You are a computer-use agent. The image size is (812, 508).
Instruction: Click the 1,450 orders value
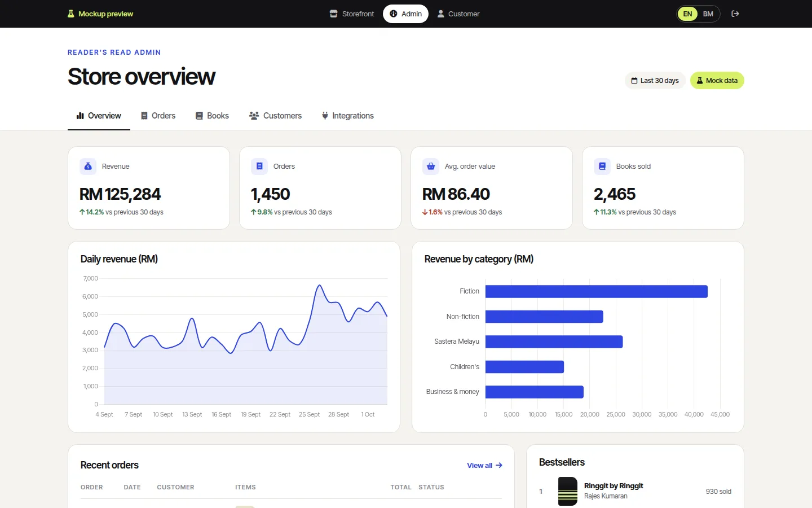tap(271, 194)
